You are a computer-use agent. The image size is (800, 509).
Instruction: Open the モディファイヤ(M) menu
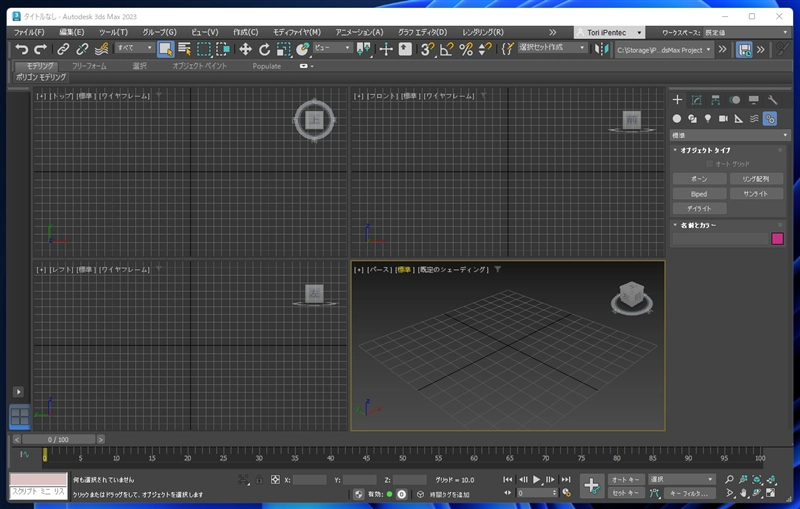click(x=297, y=32)
